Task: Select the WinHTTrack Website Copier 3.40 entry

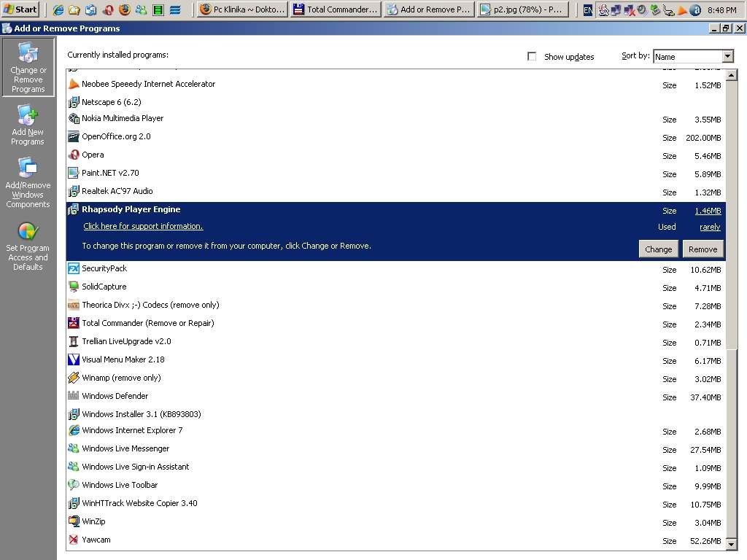Action: point(395,503)
